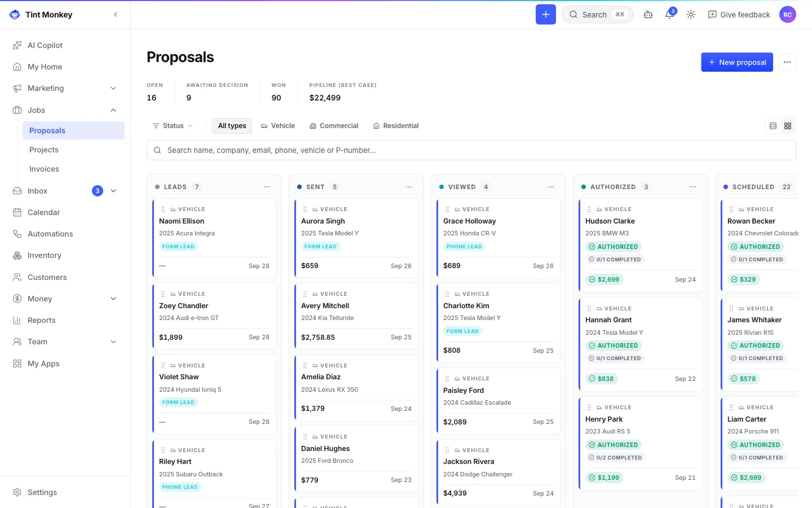Switch to board grid view layout
812x508 pixels.
788,126
